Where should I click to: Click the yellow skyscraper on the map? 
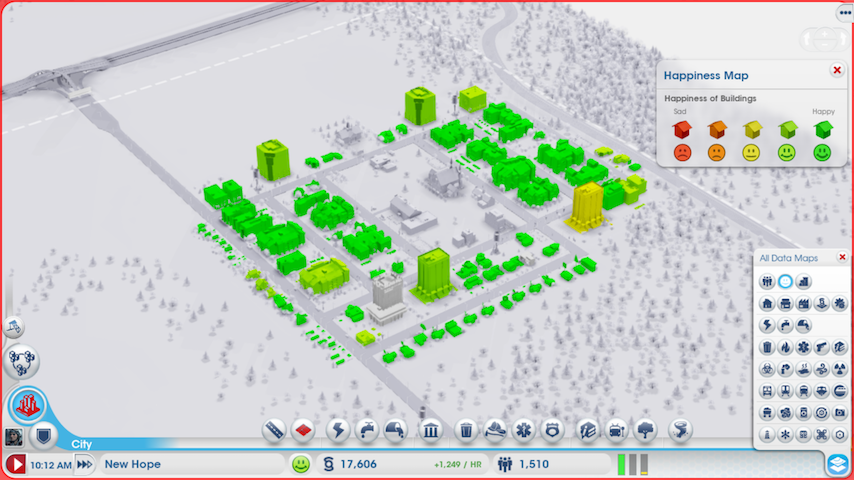[586, 206]
